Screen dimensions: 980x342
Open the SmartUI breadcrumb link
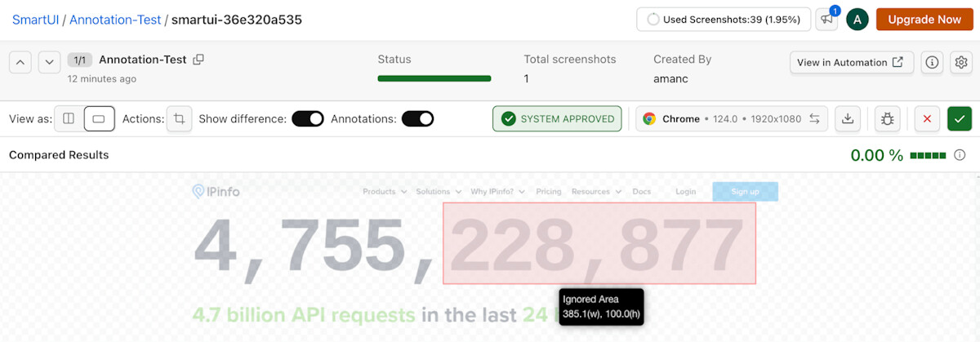click(x=36, y=20)
